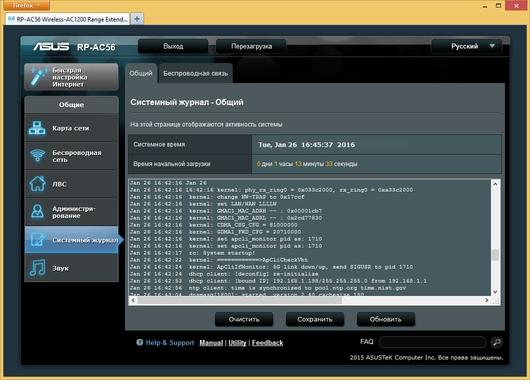530x380 pixels.
Task: Click the Help & Support text link
Action: (170, 343)
